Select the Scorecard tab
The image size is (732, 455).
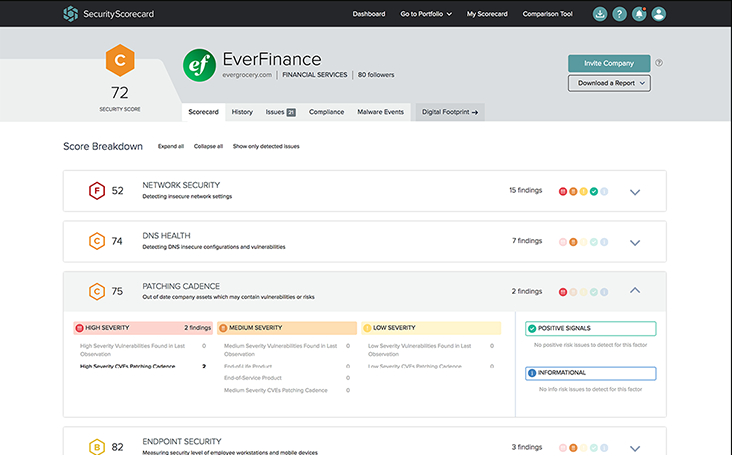(204, 112)
